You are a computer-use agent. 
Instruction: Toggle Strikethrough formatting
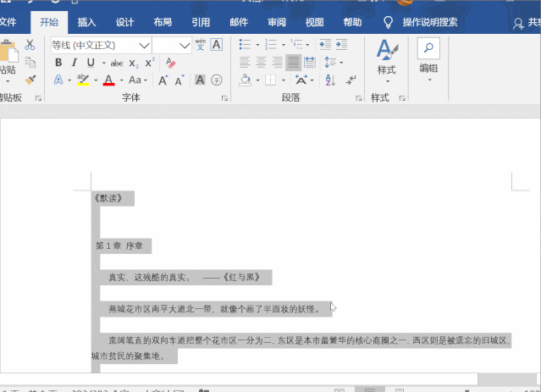[117, 63]
